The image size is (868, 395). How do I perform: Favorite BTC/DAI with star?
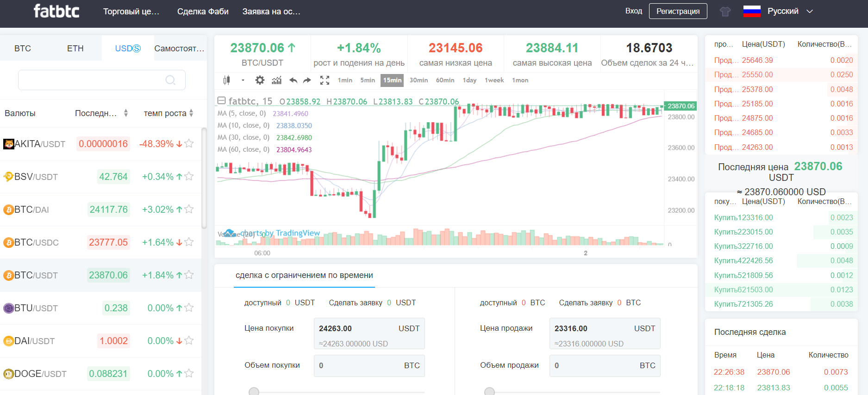[189, 209]
